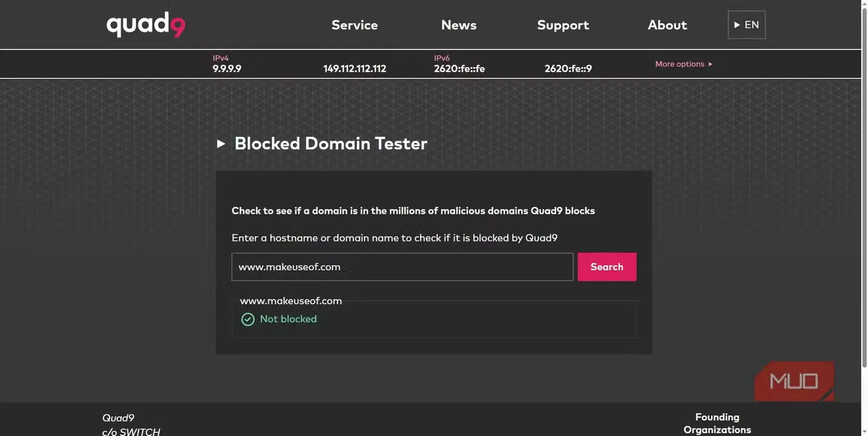Click the Quad9 footer address text
Screen dimensions: 868x436
(131, 425)
